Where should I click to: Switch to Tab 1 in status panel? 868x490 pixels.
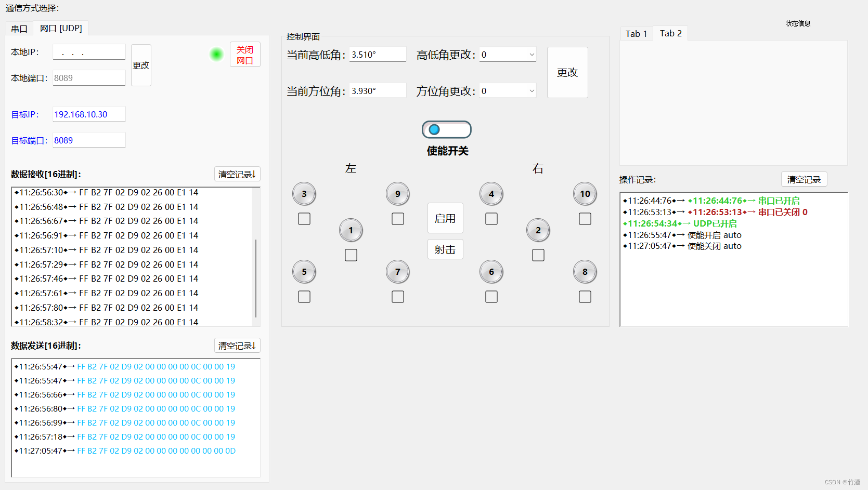(x=636, y=33)
